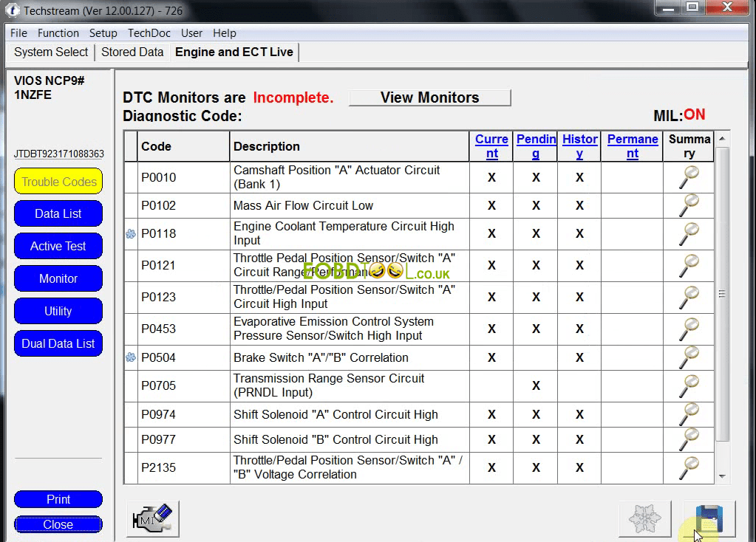Open the Dual Data List
Viewport: 756px width, 542px height.
58,343
